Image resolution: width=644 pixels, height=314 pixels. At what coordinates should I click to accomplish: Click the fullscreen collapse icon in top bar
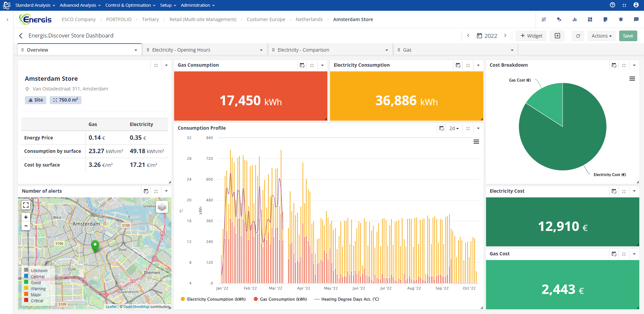tap(624, 5)
